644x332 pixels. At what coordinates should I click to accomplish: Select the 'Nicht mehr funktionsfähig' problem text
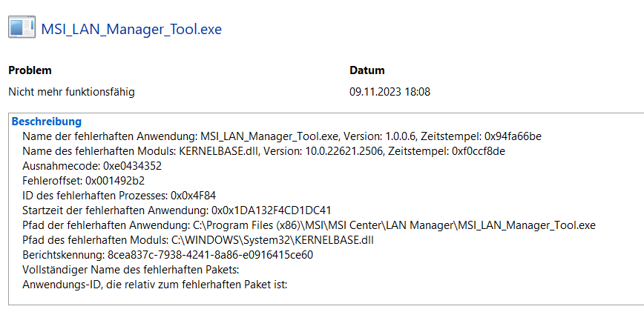71,92
